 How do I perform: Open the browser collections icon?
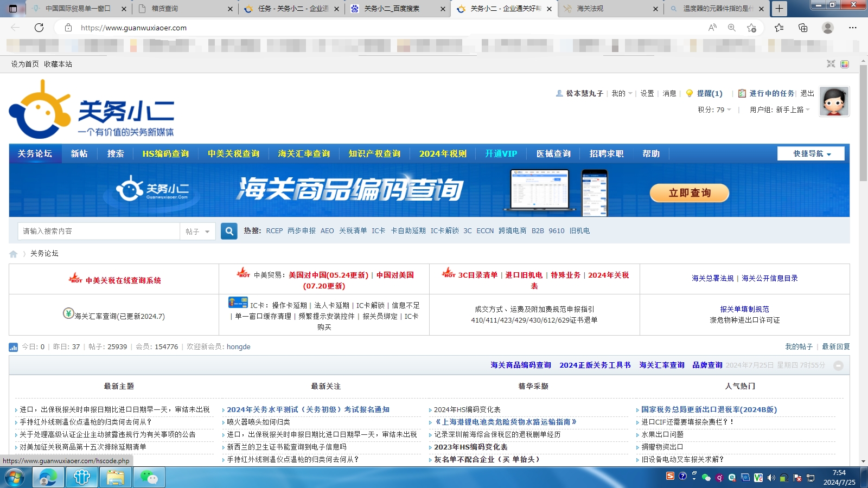pyautogui.click(x=803, y=28)
